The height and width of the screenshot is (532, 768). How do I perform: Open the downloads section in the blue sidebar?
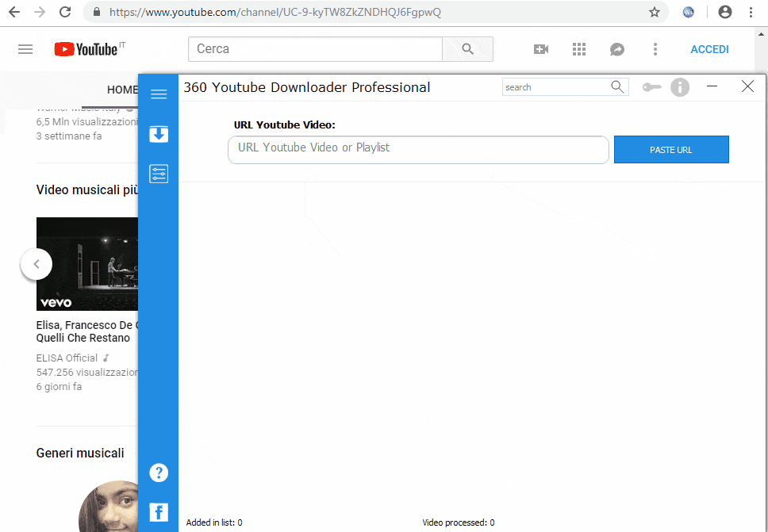[159, 134]
